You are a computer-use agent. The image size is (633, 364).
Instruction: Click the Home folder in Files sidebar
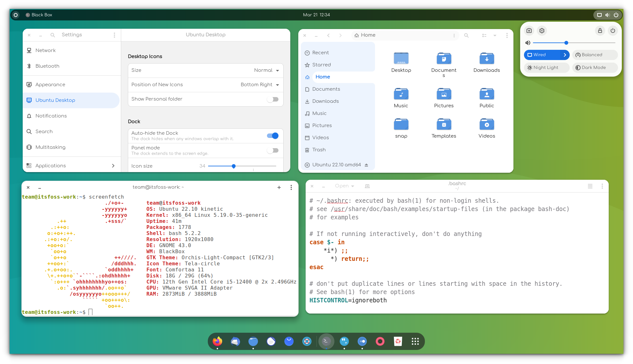pyautogui.click(x=323, y=77)
